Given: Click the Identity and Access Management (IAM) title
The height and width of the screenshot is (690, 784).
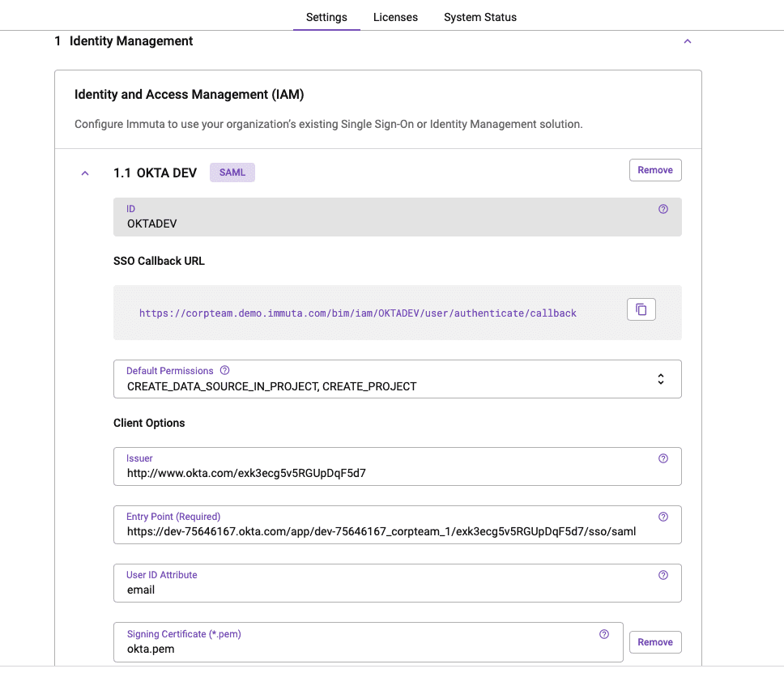Looking at the screenshot, I should (x=189, y=95).
